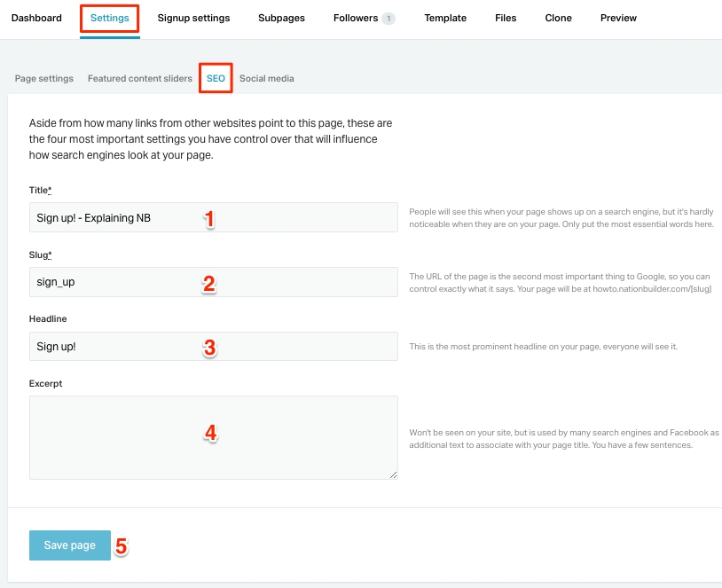Open the Files tab
Viewport: 722px width, 588px height.
coord(505,17)
